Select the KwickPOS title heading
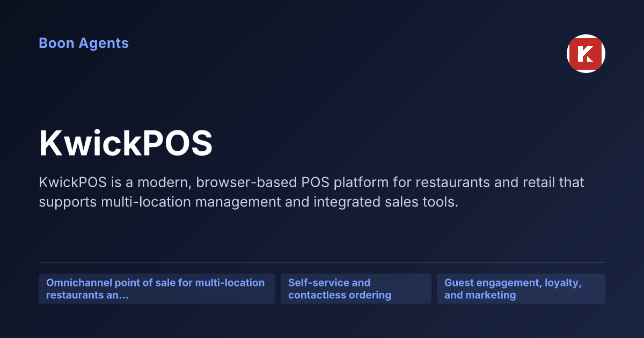644x338 pixels. click(126, 143)
